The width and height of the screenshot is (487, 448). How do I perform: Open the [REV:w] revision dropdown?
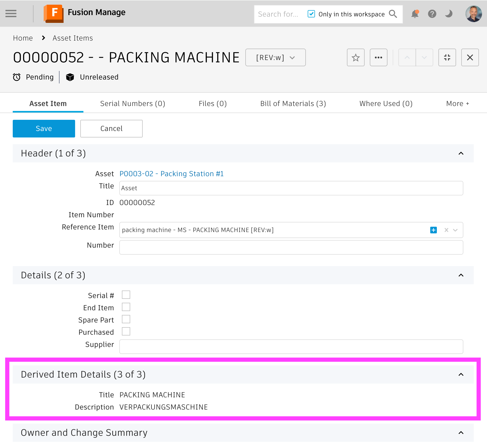(275, 57)
